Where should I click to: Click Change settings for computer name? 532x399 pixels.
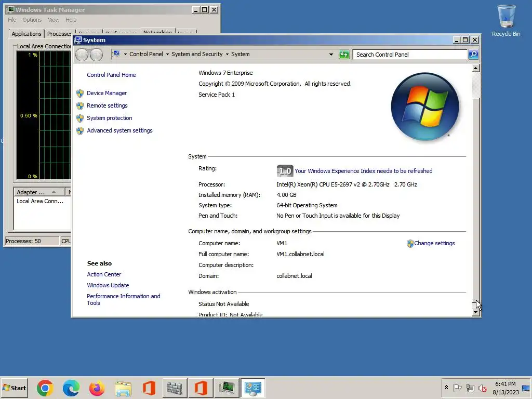tap(434, 243)
